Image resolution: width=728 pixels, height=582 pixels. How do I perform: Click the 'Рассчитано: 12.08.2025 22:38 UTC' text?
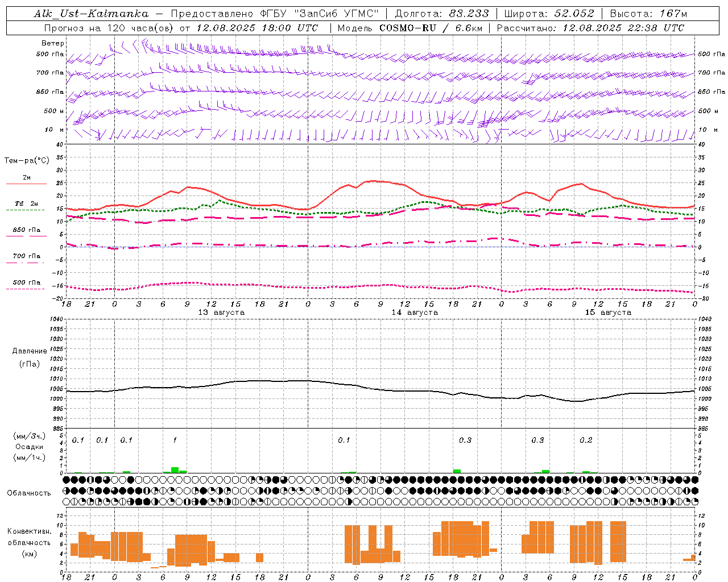590,28
